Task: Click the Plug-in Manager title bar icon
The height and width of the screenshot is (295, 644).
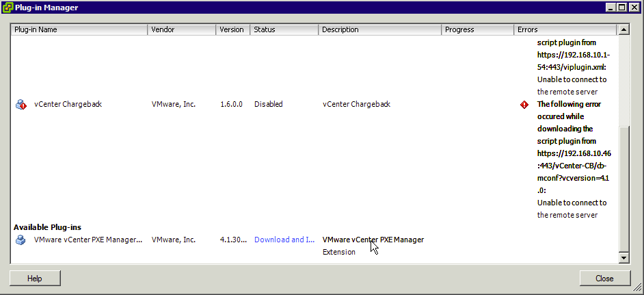Action: (8, 8)
